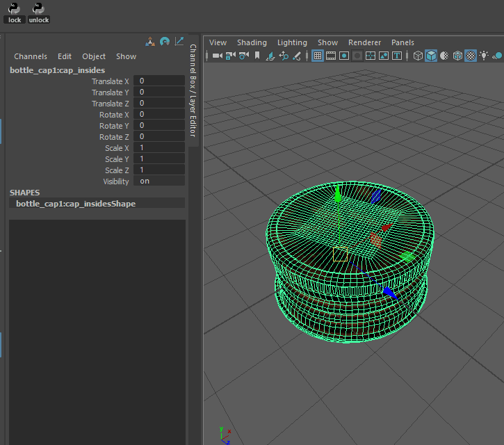Click the camera bookmark icon
504x445 pixels.
[x=257, y=56]
